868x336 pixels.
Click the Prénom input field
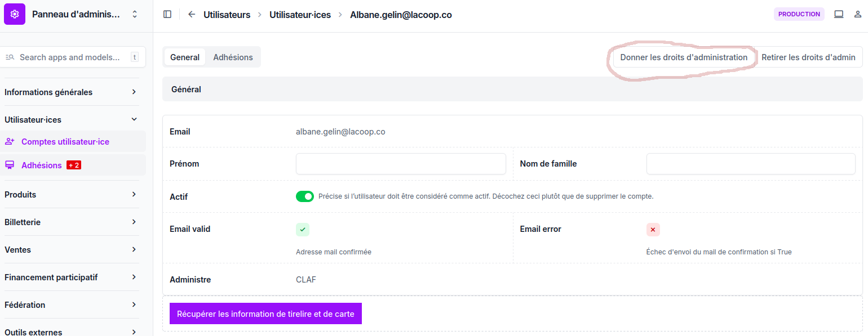click(x=401, y=164)
